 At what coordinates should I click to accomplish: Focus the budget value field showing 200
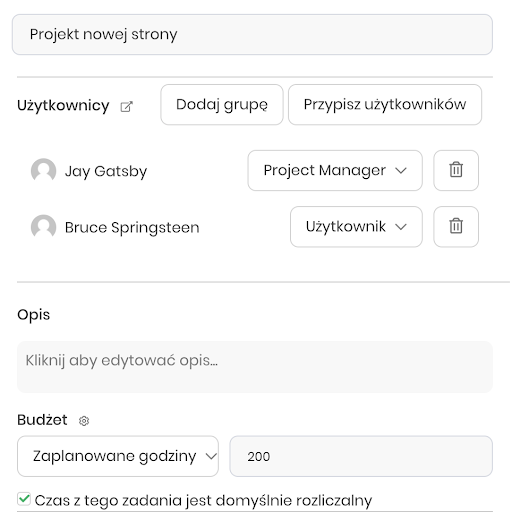(x=361, y=456)
